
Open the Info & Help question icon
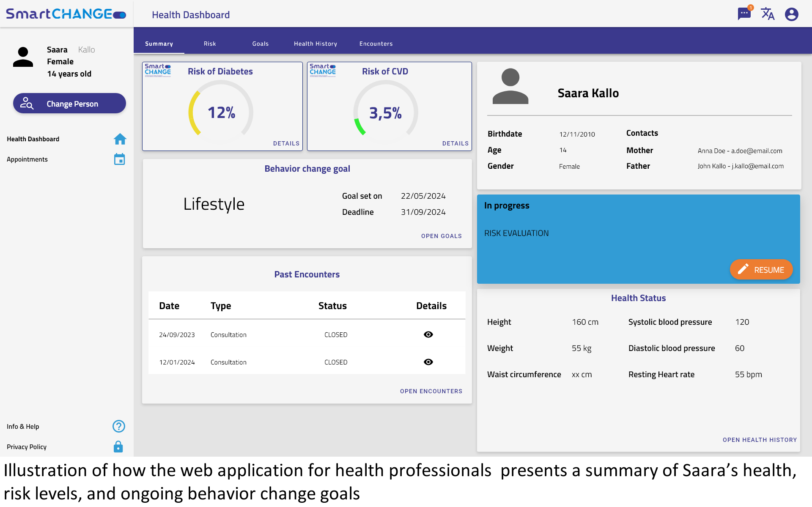click(119, 426)
